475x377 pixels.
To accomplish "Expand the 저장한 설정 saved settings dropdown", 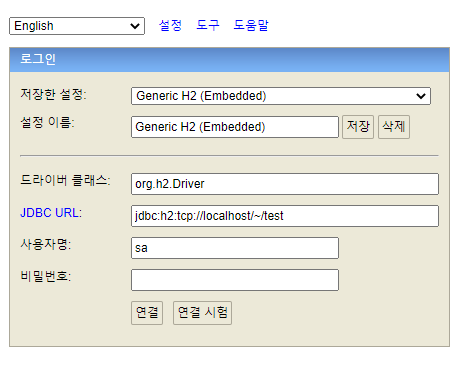I will tap(281, 96).
